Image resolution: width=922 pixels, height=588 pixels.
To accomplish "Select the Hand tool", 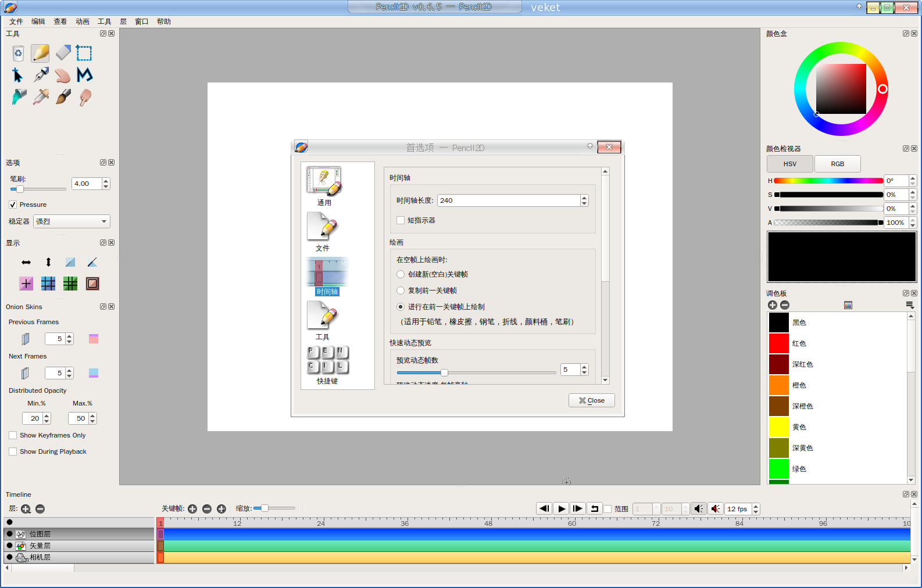I will [x=63, y=75].
